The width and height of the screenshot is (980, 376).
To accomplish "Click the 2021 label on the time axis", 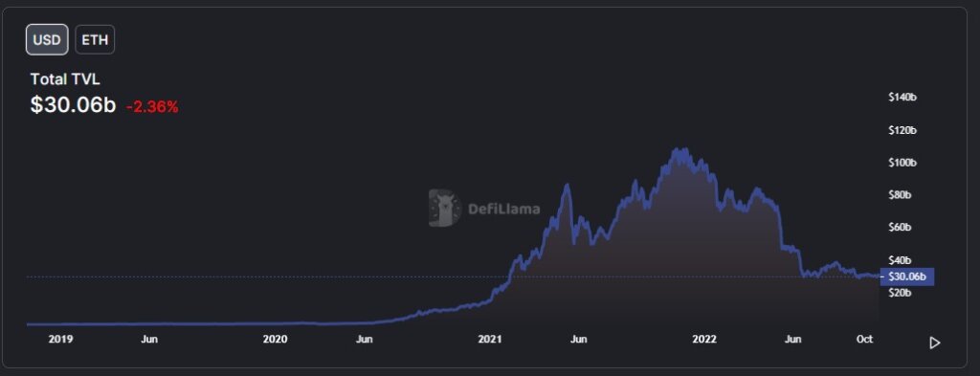I will click(490, 340).
